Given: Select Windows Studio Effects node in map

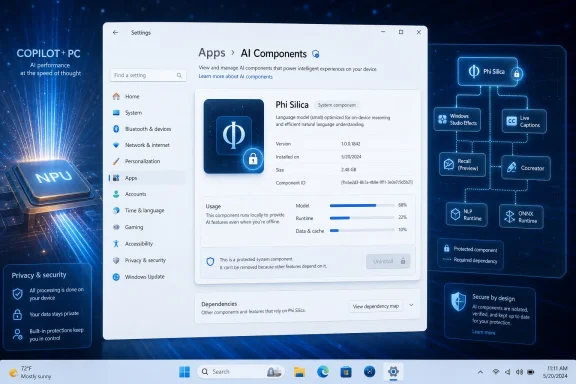Looking at the screenshot, I should [457, 119].
